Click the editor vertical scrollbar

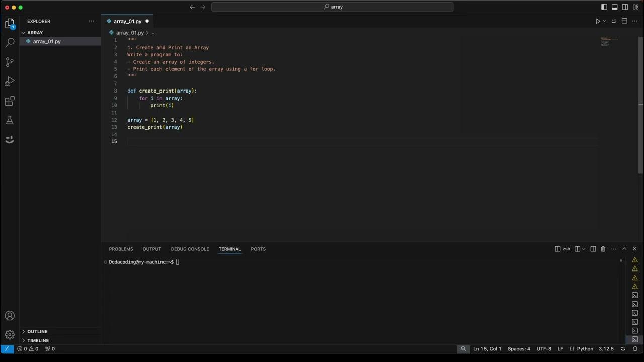click(640, 105)
